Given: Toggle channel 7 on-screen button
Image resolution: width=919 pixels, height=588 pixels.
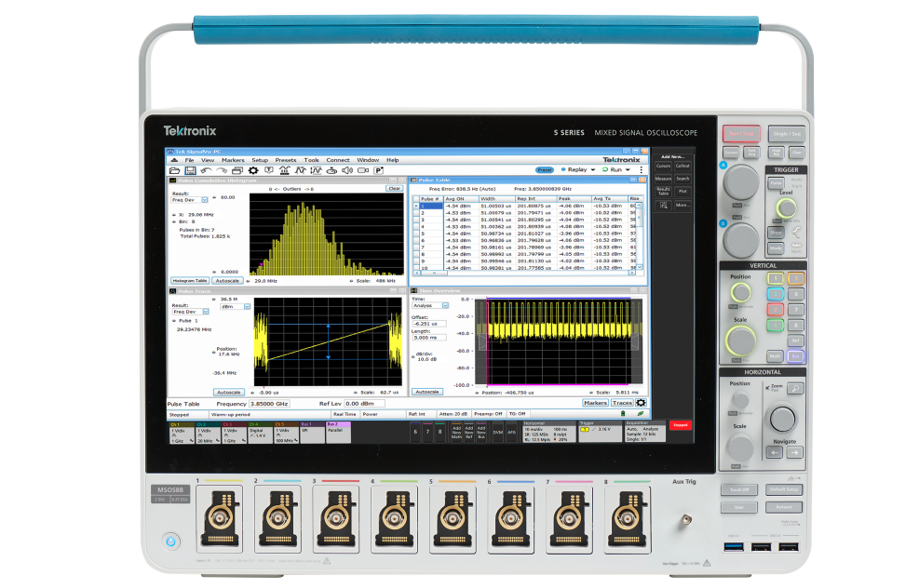Looking at the screenshot, I should tap(428, 433).
